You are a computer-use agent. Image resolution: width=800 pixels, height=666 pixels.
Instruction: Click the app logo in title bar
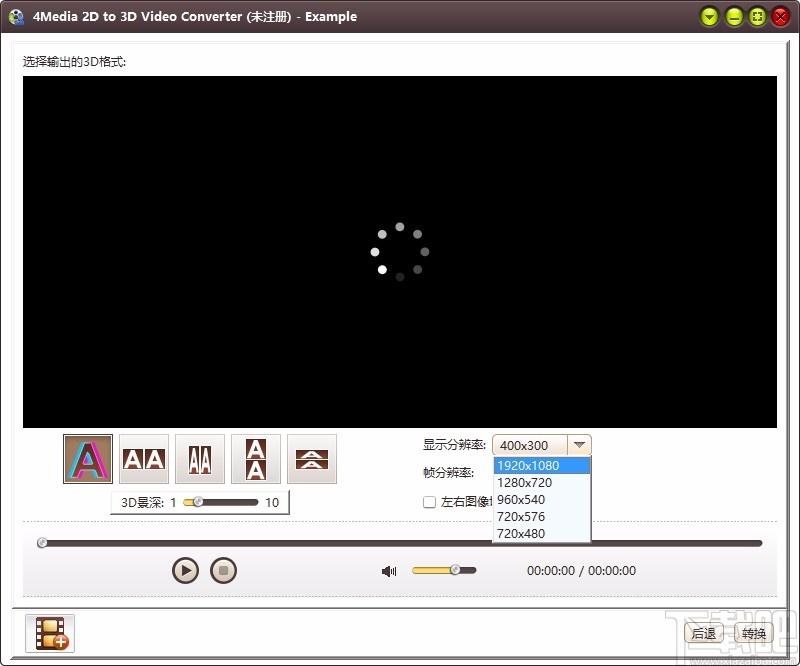[x=16, y=17]
